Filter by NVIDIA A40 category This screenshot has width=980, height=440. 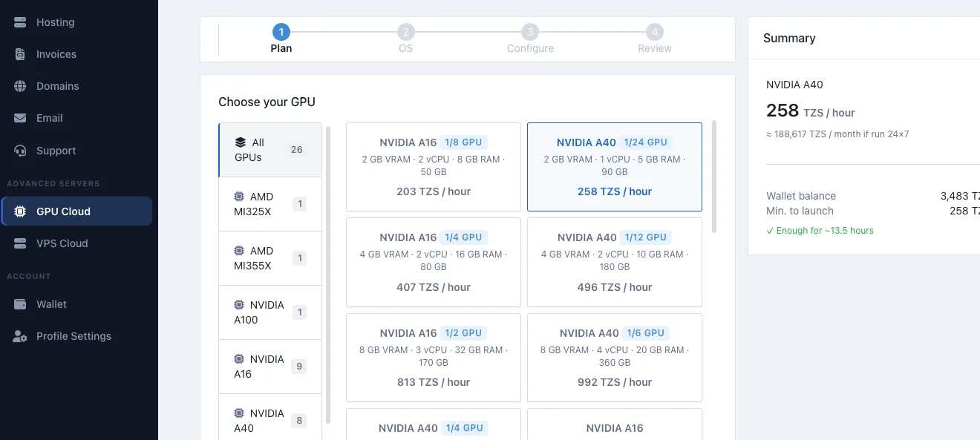[270, 417]
